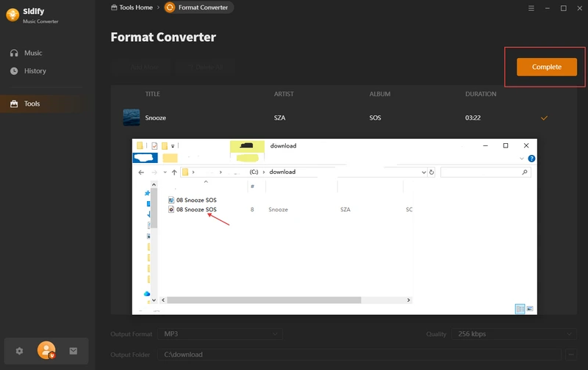The image size is (588, 370).
Task: Click download in the Explorer address path
Action: pos(282,172)
